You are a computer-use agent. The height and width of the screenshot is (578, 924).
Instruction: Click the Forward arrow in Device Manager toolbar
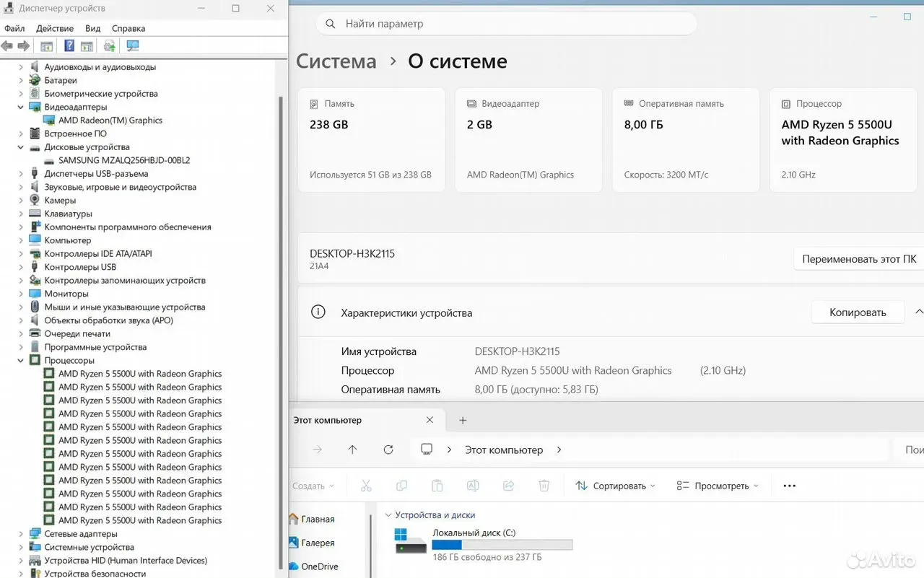click(24, 46)
